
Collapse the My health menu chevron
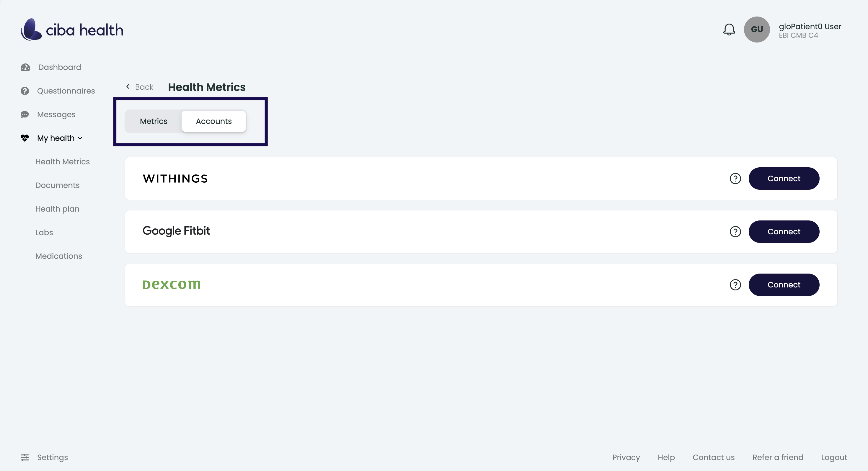coord(80,138)
